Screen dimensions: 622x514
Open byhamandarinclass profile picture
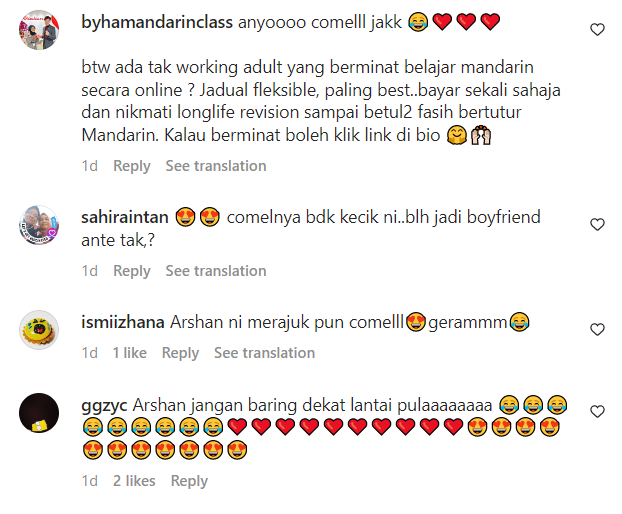[x=39, y=30]
